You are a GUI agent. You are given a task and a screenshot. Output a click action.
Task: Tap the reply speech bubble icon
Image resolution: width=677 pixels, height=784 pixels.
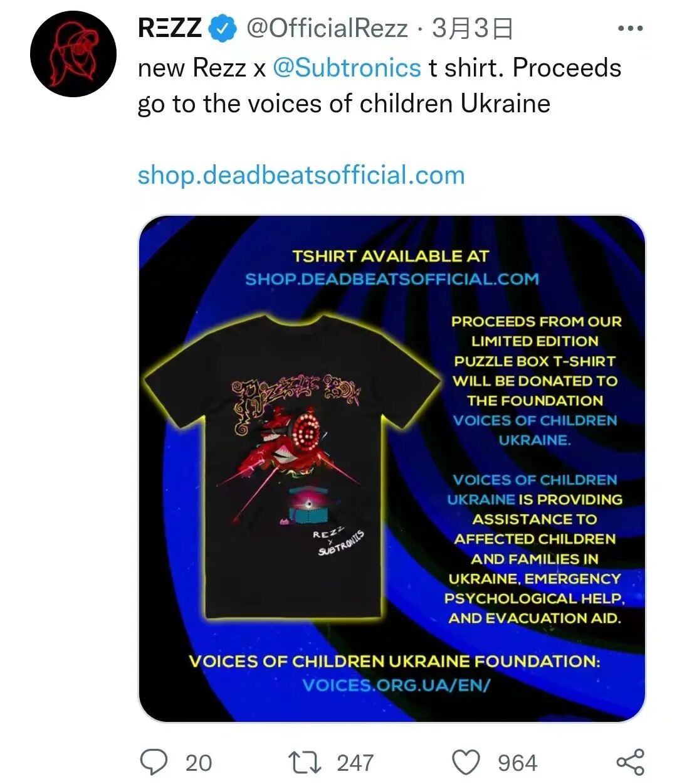[x=154, y=762]
